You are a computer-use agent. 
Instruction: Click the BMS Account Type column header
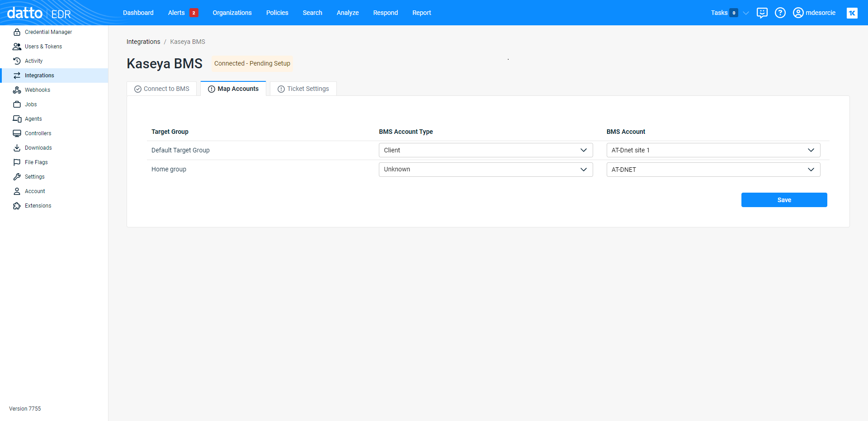point(406,132)
